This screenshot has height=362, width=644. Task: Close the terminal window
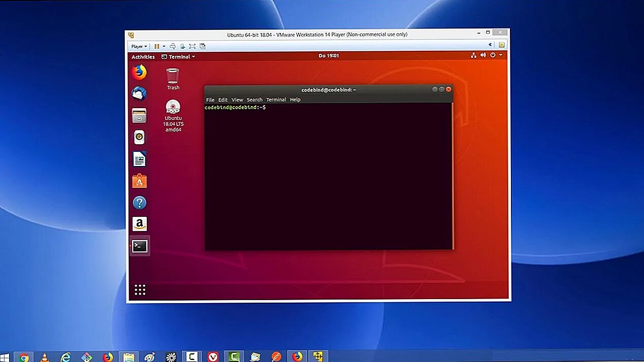(448, 89)
